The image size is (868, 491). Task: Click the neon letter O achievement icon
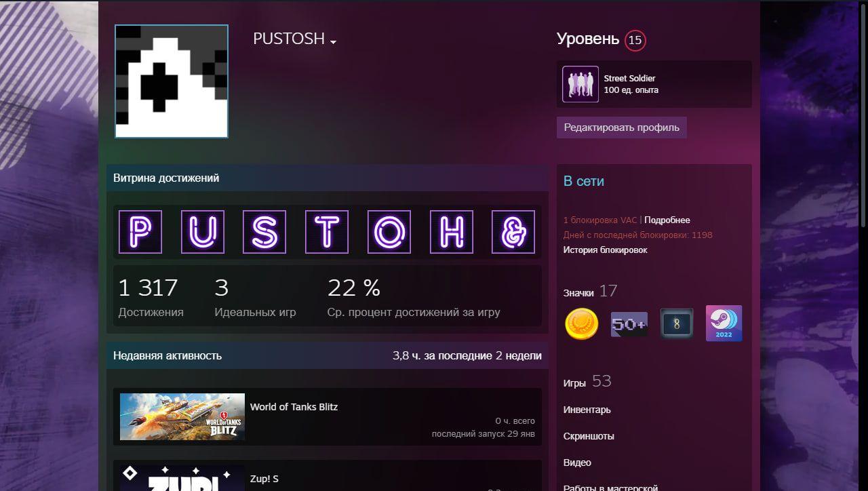(389, 232)
